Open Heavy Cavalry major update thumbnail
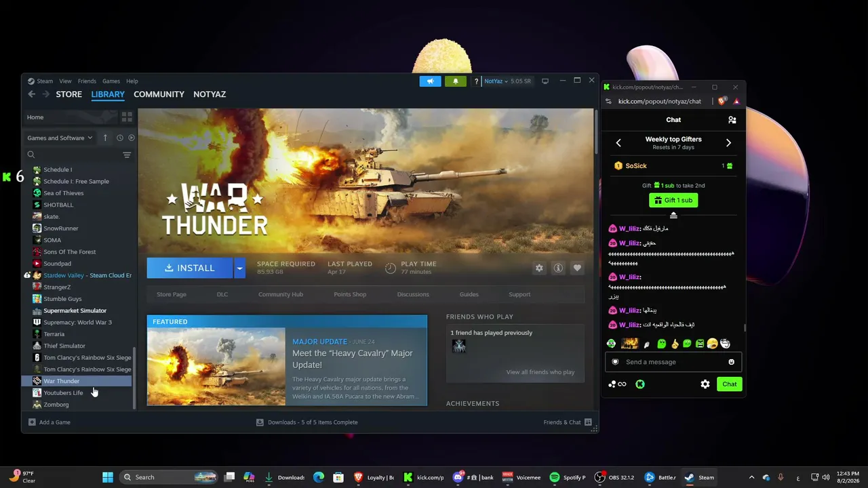Viewport: 868px width, 488px height. (x=216, y=367)
